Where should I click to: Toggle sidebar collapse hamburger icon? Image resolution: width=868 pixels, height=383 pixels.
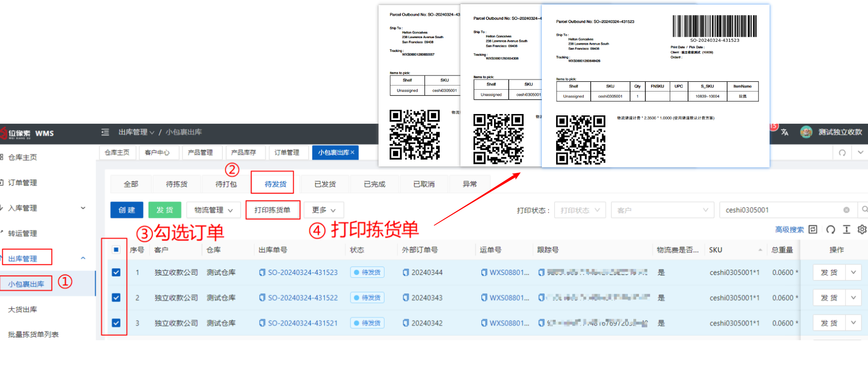tap(105, 132)
